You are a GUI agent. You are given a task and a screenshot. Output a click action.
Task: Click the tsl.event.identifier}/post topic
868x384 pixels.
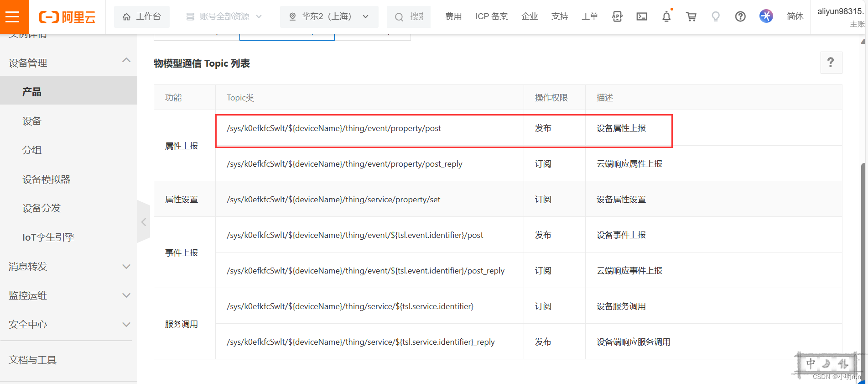[x=355, y=235]
